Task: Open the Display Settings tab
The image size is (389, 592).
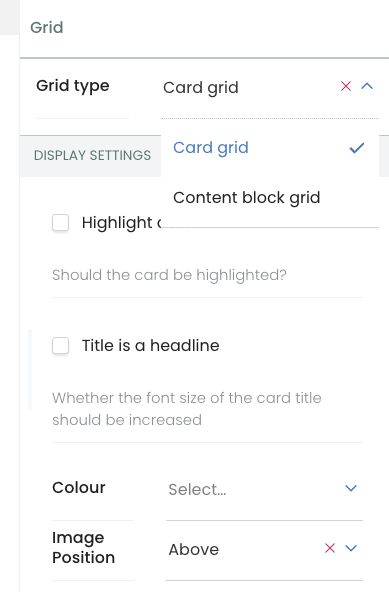Action: click(92, 155)
